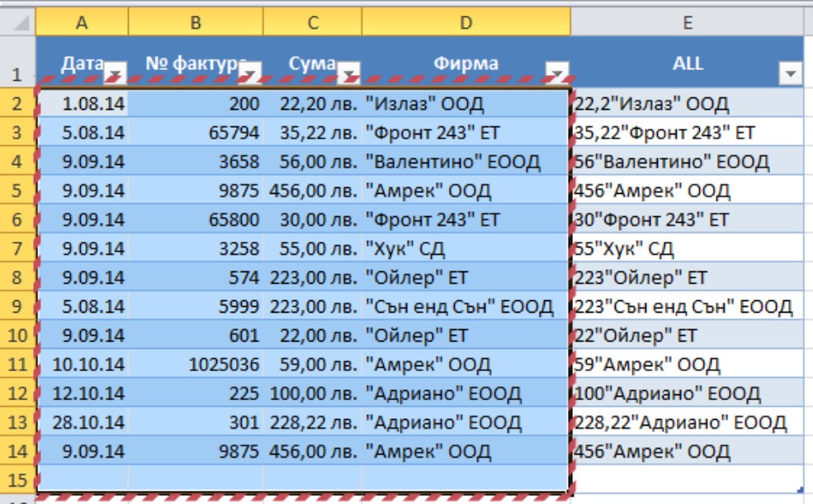Select invoice number cell 574

pyautogui.click(x=196, y=277)
